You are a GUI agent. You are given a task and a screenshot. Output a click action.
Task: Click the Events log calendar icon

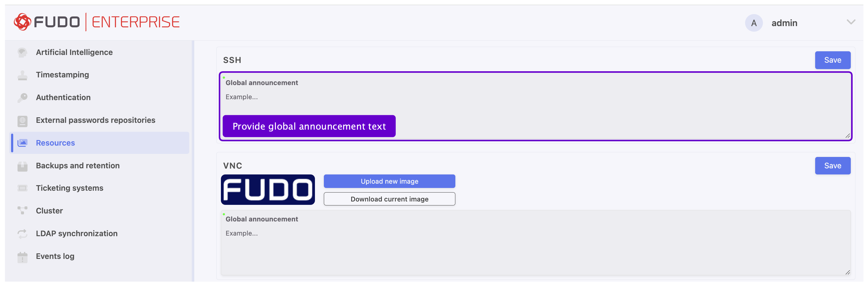click(22, 257)
